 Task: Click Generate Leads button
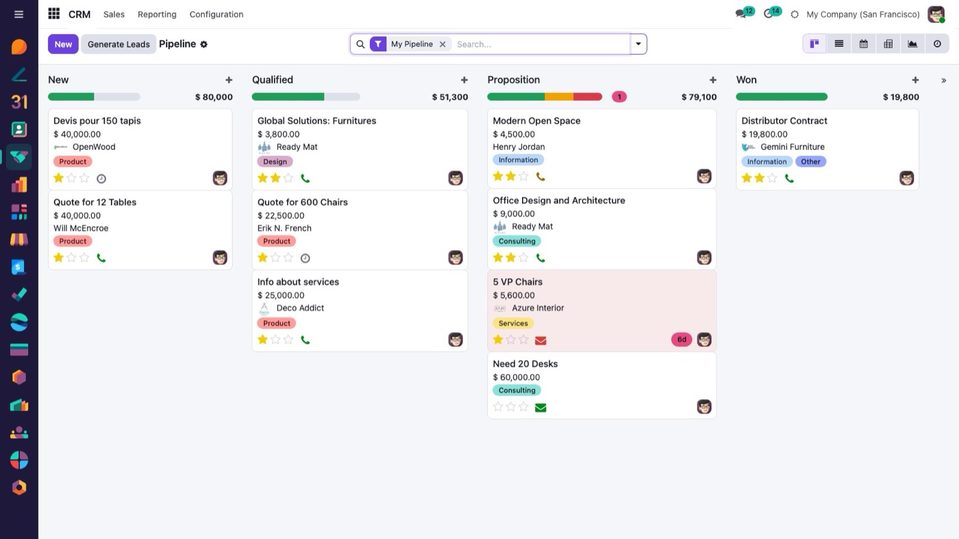[x=118, y=44]
